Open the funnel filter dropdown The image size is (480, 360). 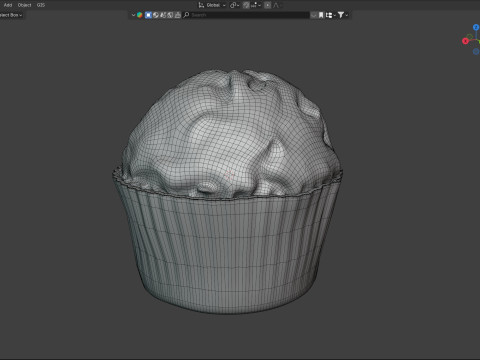point(343,15)
